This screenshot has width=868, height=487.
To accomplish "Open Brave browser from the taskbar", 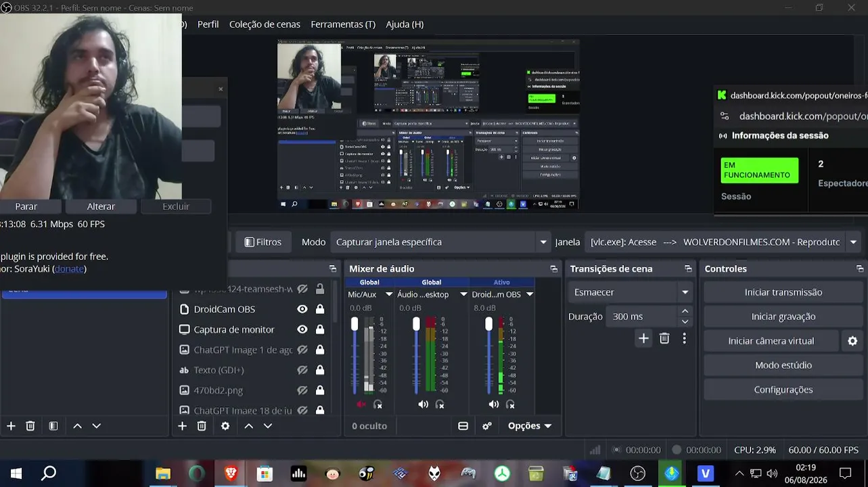I will click(231, 473).
